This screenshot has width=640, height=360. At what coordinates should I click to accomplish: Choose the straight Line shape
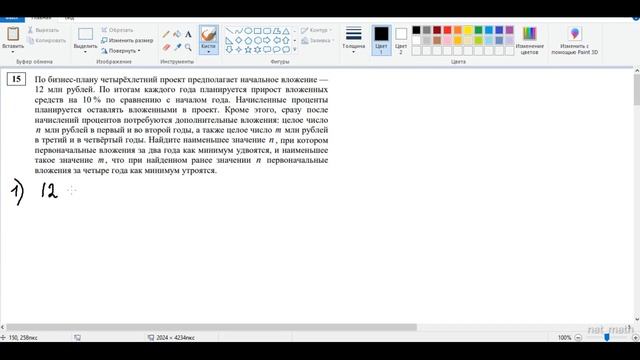[x=229, y=31]
